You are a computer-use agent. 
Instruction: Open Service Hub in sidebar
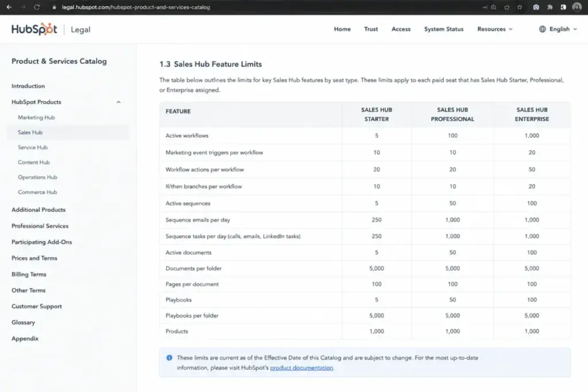[33, 148]
